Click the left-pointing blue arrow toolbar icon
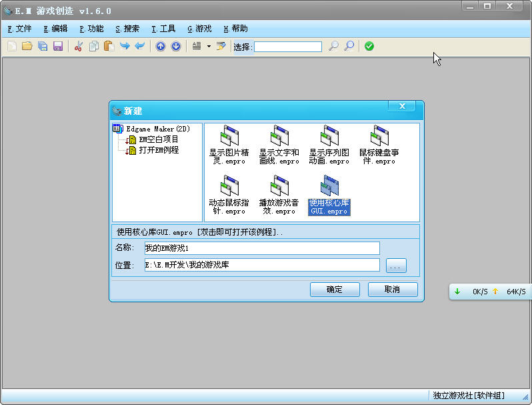Image resolution: width=532 pixels, height=405 pixels. coord(140,46)
